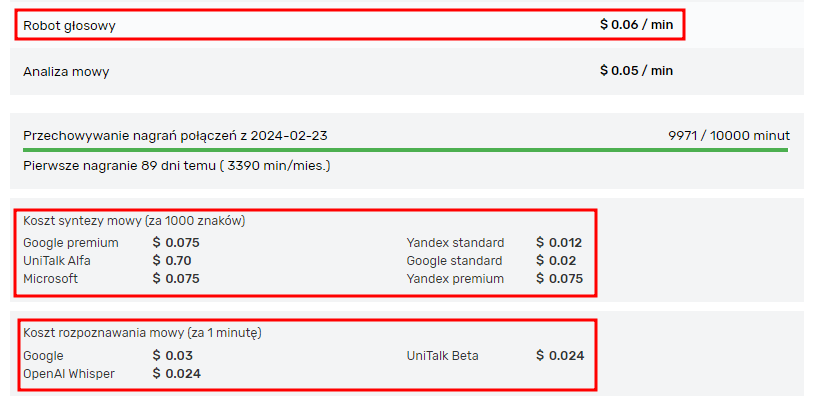
Task: Click the $ 0.03 Google recognition price
Action: click(172, 356)
